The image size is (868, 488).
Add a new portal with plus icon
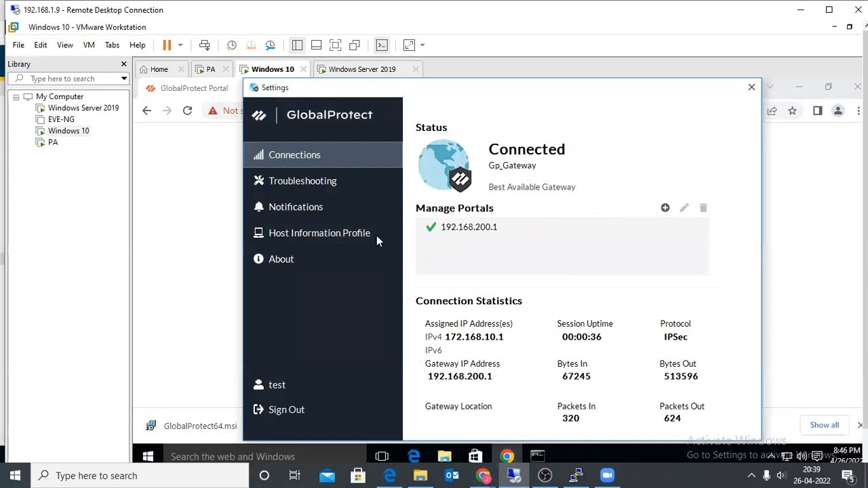coord(665,208)
